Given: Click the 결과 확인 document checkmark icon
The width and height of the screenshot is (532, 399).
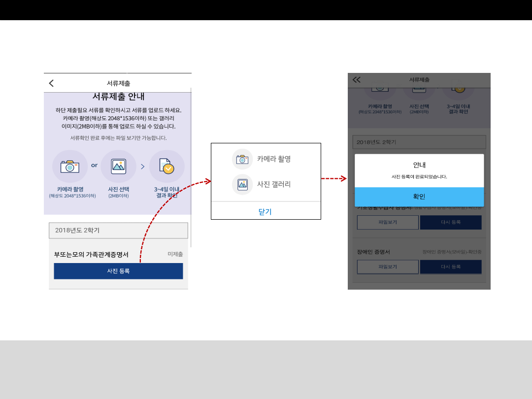Looking at the screenshot, I should click(166, 166).
